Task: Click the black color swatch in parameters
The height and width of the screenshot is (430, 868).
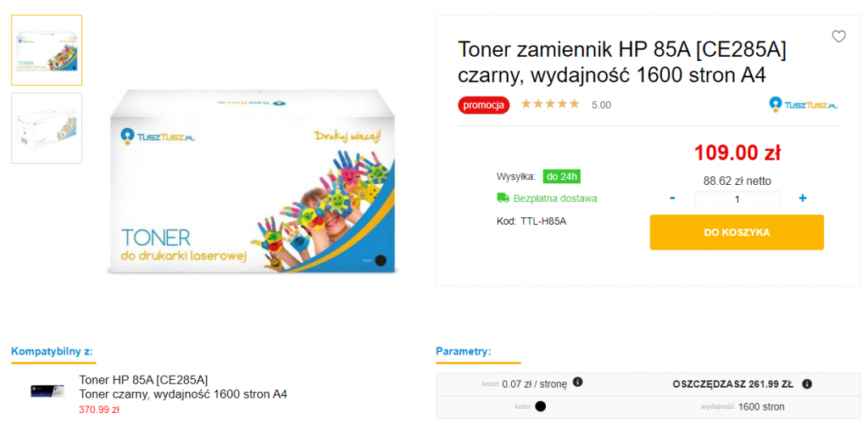Action: pos(540,407)
